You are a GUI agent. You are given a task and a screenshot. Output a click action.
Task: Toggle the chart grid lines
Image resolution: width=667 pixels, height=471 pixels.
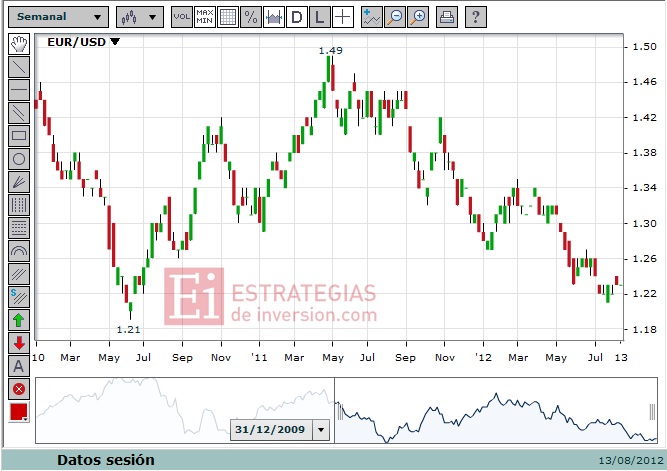(x=228, y=17)
